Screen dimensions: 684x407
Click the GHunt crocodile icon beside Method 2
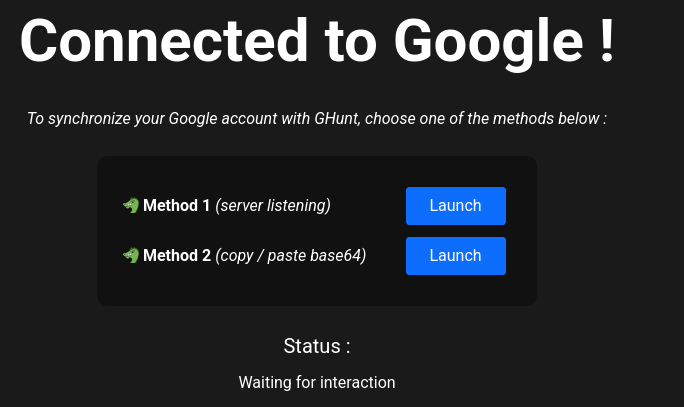(x=131, y=255)
